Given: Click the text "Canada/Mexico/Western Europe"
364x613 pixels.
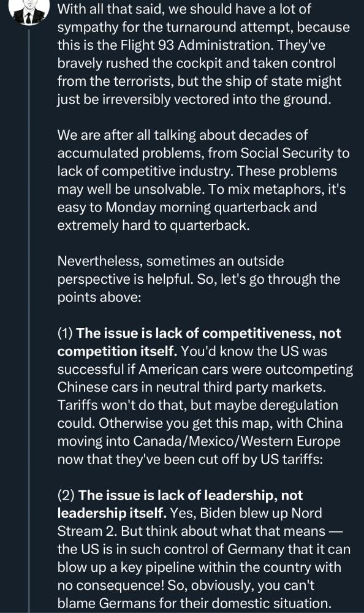Looking at the screenshot, I should pos(237,441).
